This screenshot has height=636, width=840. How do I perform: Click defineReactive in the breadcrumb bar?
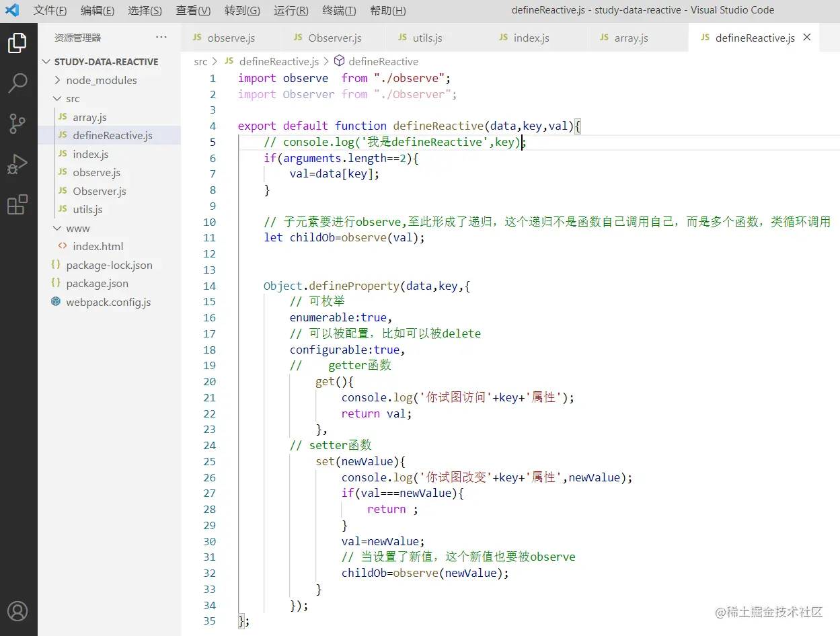point(383,61)
